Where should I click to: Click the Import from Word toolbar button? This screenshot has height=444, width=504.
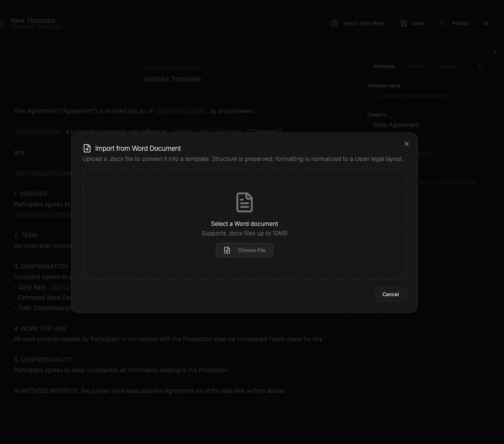358,23
